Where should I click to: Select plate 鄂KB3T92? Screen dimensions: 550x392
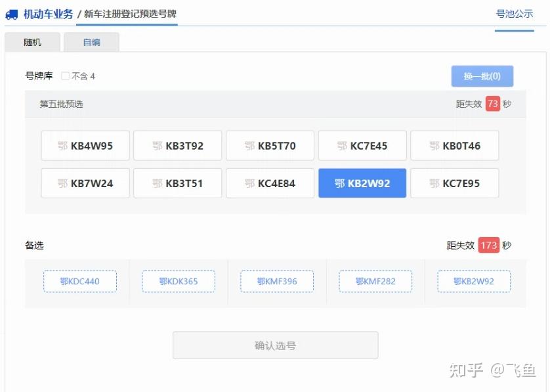click(178, 145)
